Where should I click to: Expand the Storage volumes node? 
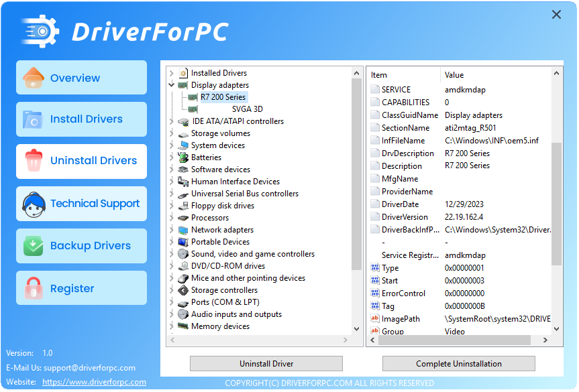(172, 133)
